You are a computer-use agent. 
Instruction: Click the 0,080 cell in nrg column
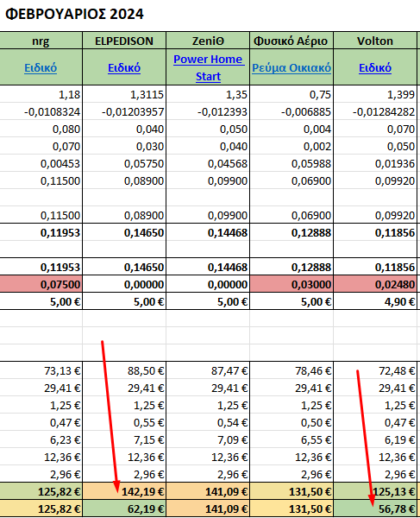click(x=41, y=129)
